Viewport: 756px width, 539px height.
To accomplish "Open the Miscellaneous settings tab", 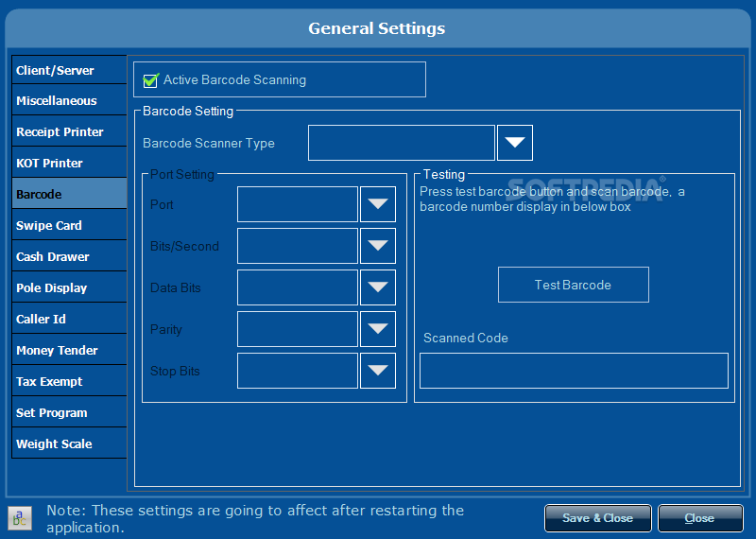I will tap(69, 100).
